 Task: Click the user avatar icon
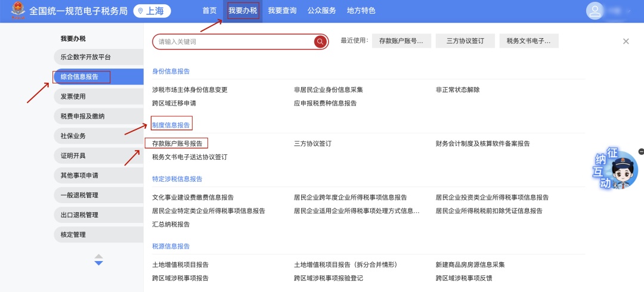pos(595,11)
